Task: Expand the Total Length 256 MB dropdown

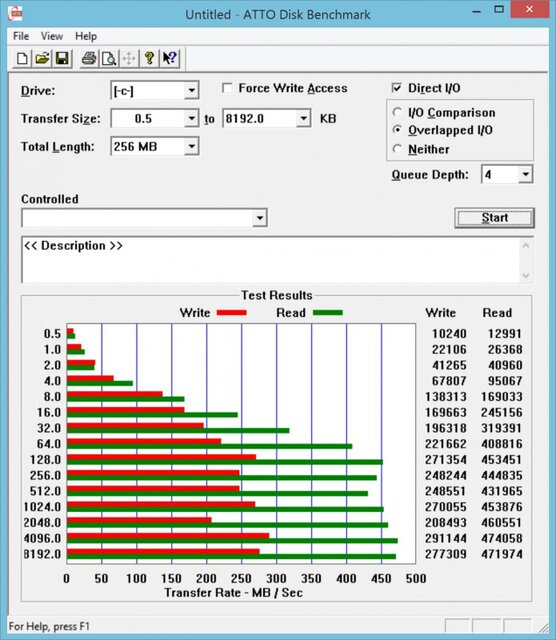Action: point(191,147)
